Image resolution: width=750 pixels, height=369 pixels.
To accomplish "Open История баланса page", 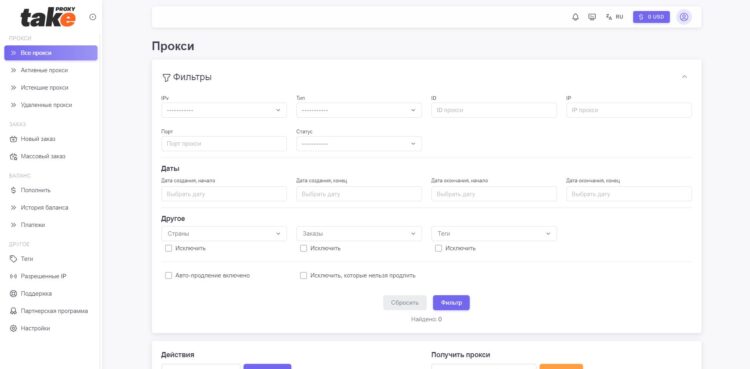I will pos(51,208).
